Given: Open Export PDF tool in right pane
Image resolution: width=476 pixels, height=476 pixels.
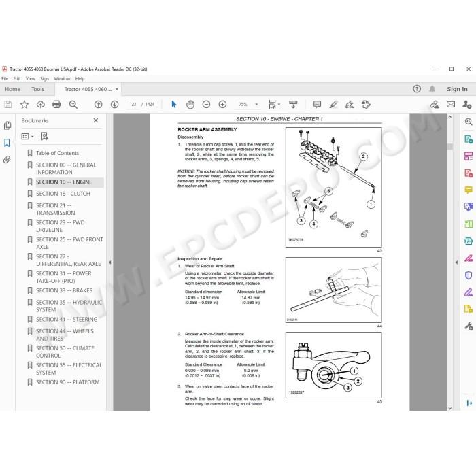Looking at the screenshot, I should pyautogui.click(x=469, y=139).
